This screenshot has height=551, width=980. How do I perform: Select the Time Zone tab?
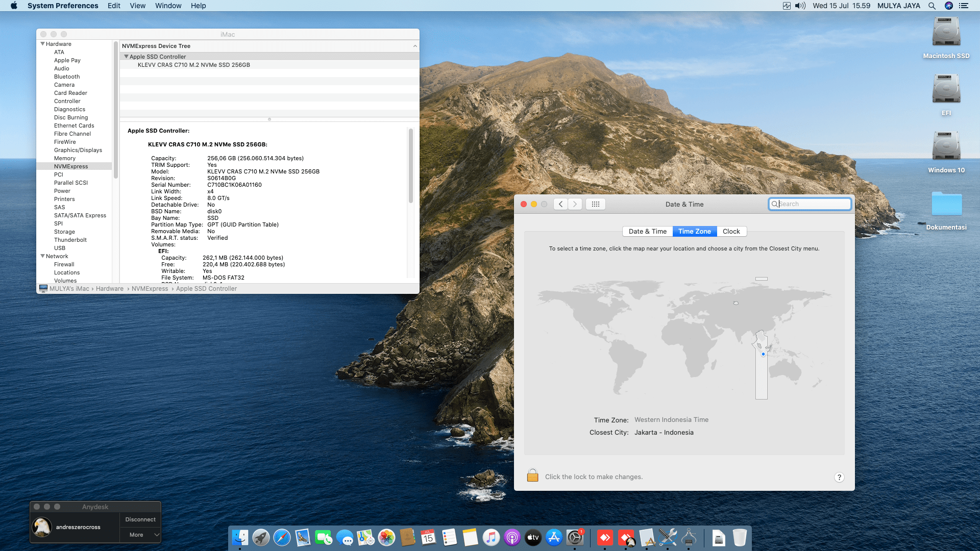point(695,231)
